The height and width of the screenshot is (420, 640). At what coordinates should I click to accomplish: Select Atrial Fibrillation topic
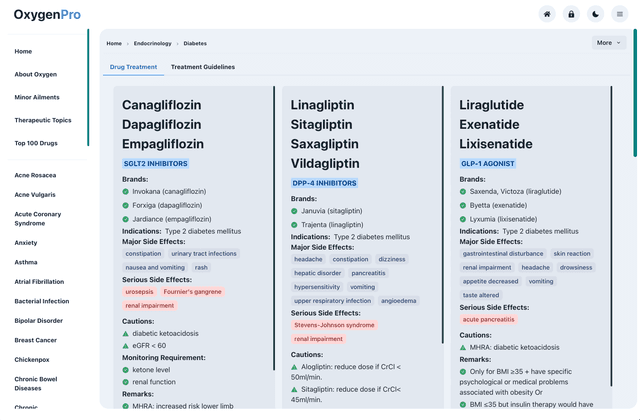click(39, 282)
